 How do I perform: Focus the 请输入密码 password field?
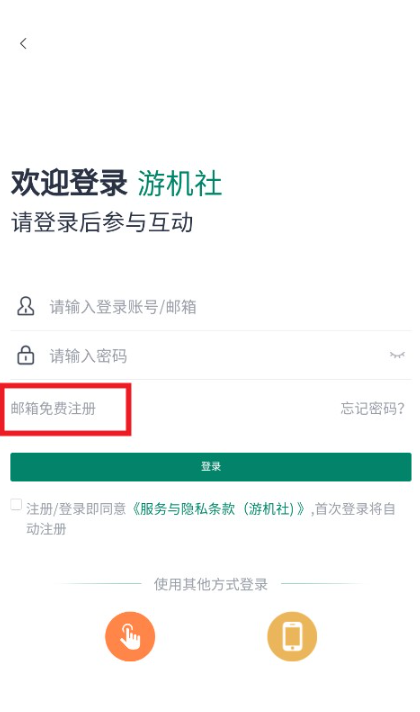[211, 356]
